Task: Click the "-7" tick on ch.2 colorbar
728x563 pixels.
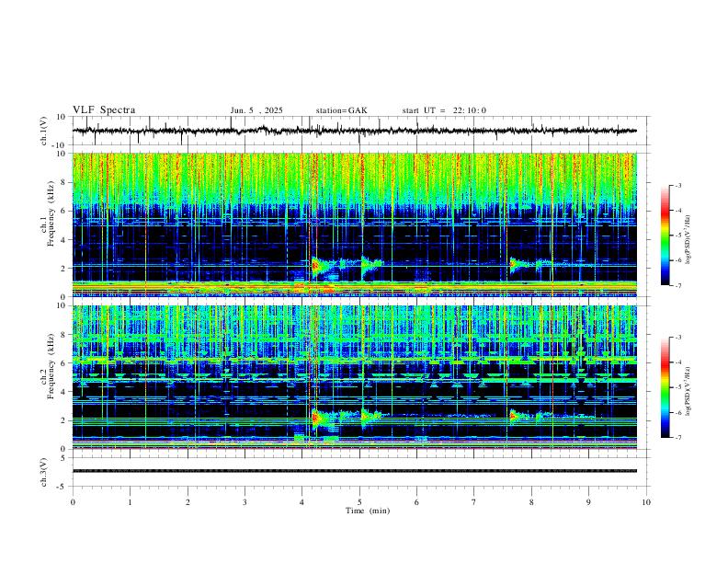Action: pyautogui.click(x=677, y=438)
